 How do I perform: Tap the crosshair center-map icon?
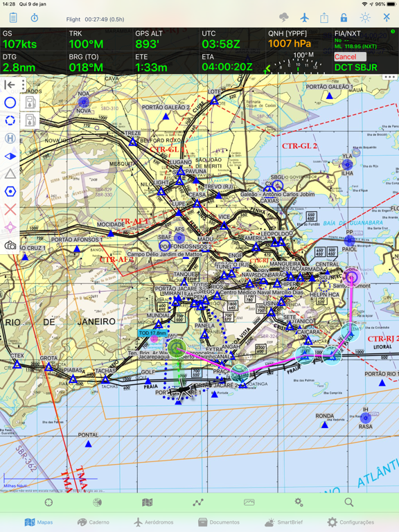tap(48, 502)
